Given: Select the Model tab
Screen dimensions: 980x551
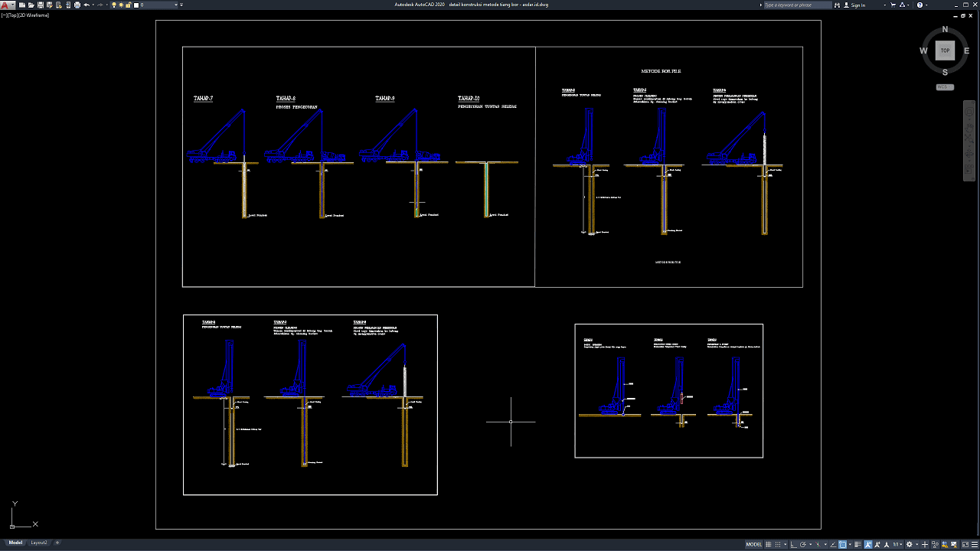Looking at the screenshot, I should click(15, 543).
